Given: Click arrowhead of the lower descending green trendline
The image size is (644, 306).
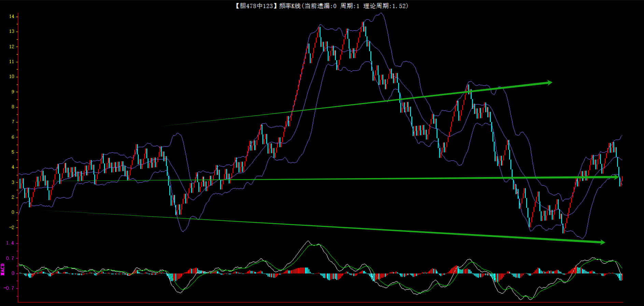Looking at the screenshot, I should [x=602, y=242].
